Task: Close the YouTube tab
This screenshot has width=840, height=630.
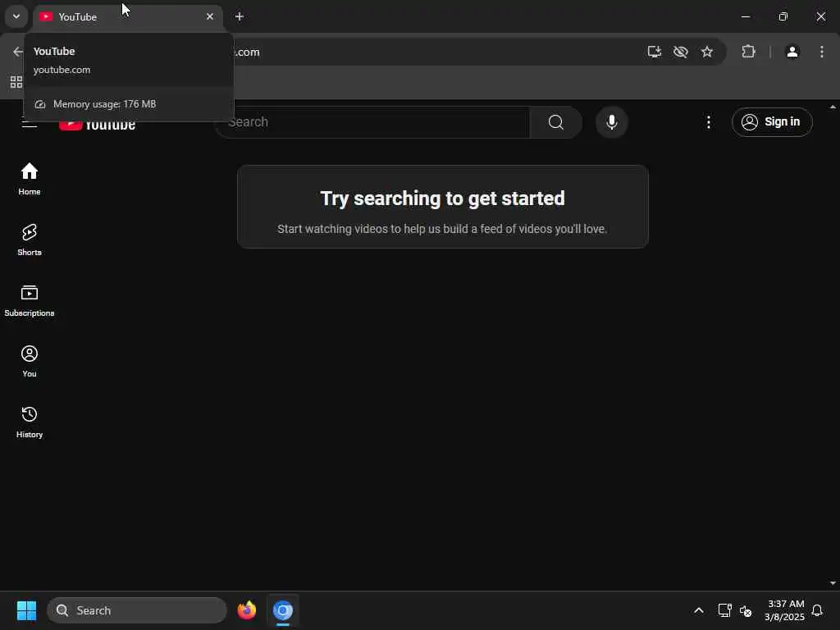Action: (x=210, y=16)
